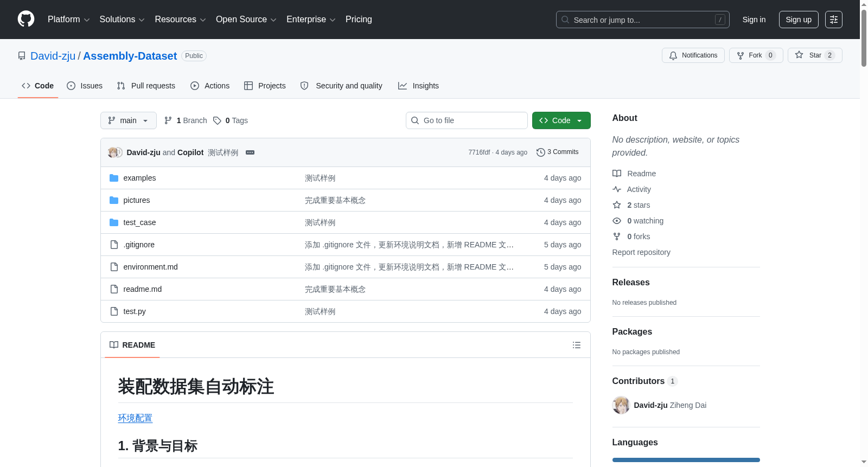Open the Pricing page

click(359, 20)
